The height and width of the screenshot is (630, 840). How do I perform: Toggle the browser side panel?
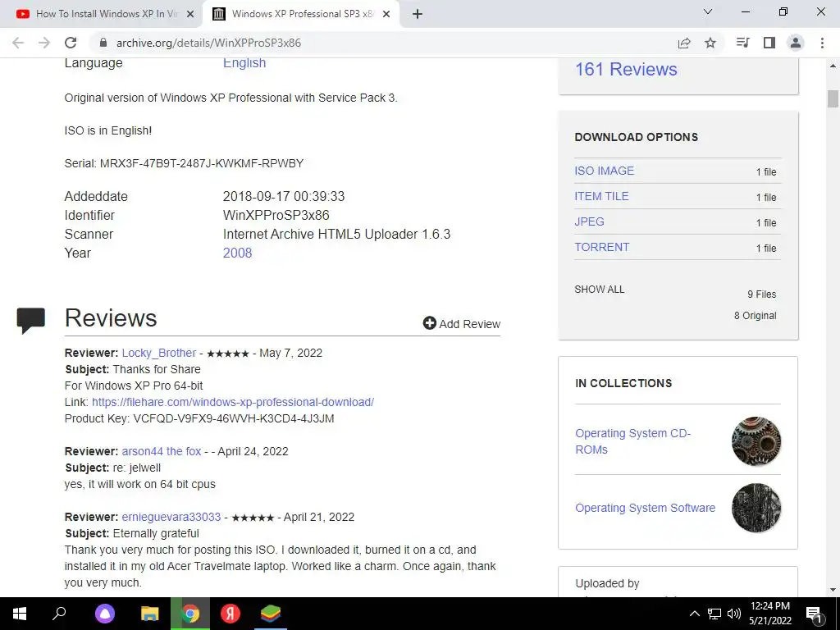click(x=769, y=43)
